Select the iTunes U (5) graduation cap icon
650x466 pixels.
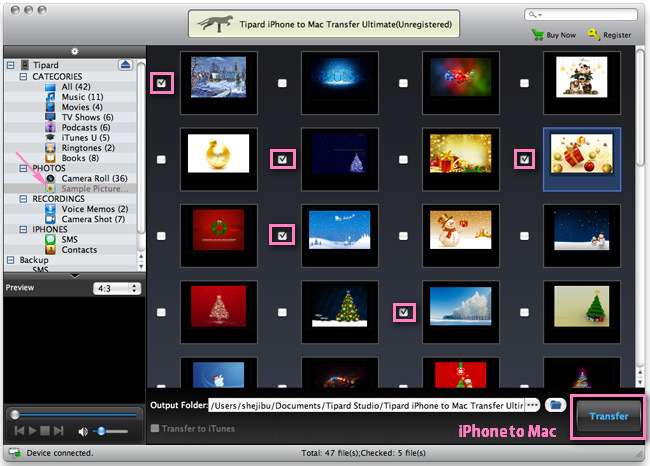50,138
